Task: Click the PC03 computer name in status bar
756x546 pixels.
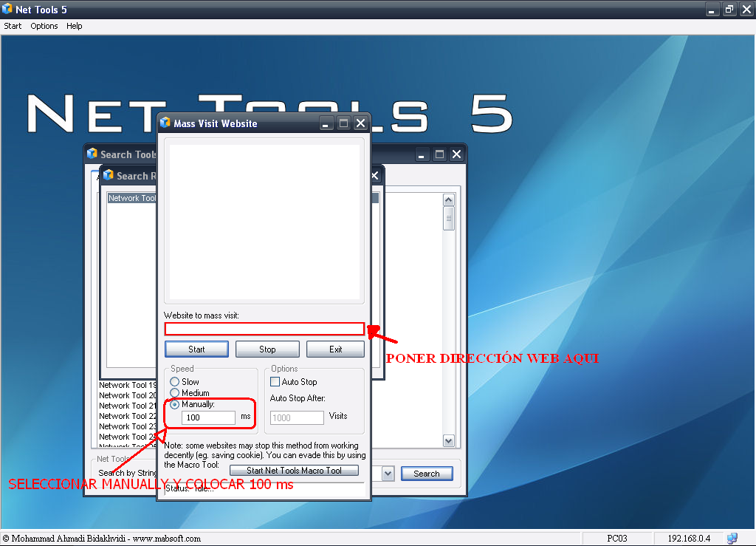Action: [x=617, y=539]
